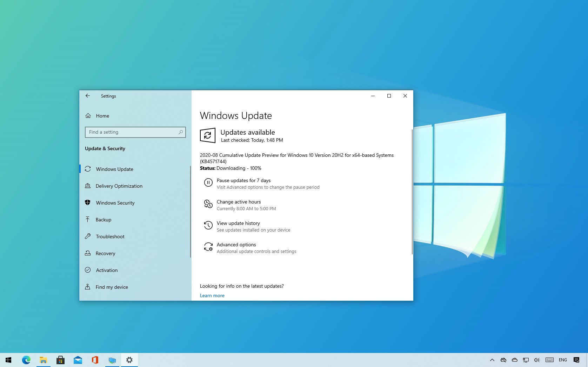Launch Microsoft Edge from the taskbar
This screenshot has height=367, width=588.
(26, 360)
